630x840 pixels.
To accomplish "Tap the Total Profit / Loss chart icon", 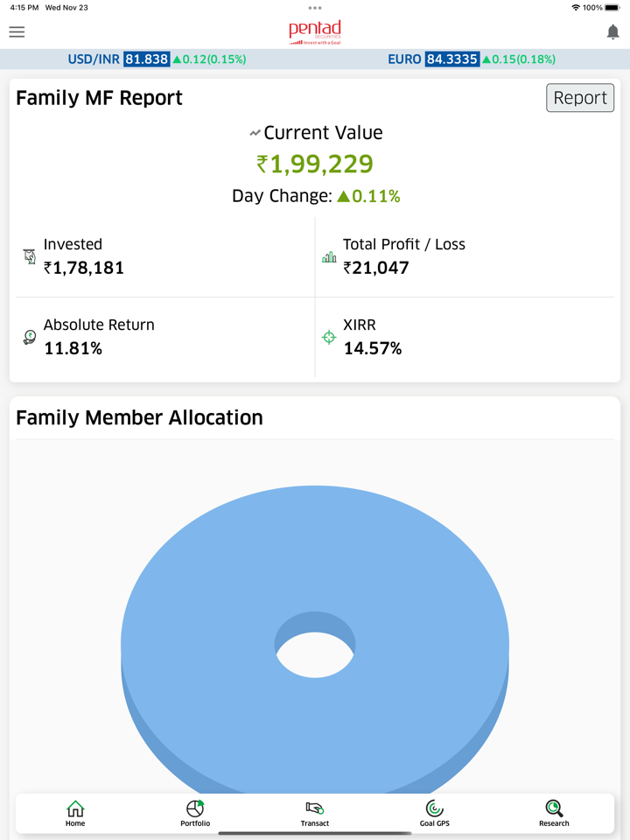I will tap(329, 257).
